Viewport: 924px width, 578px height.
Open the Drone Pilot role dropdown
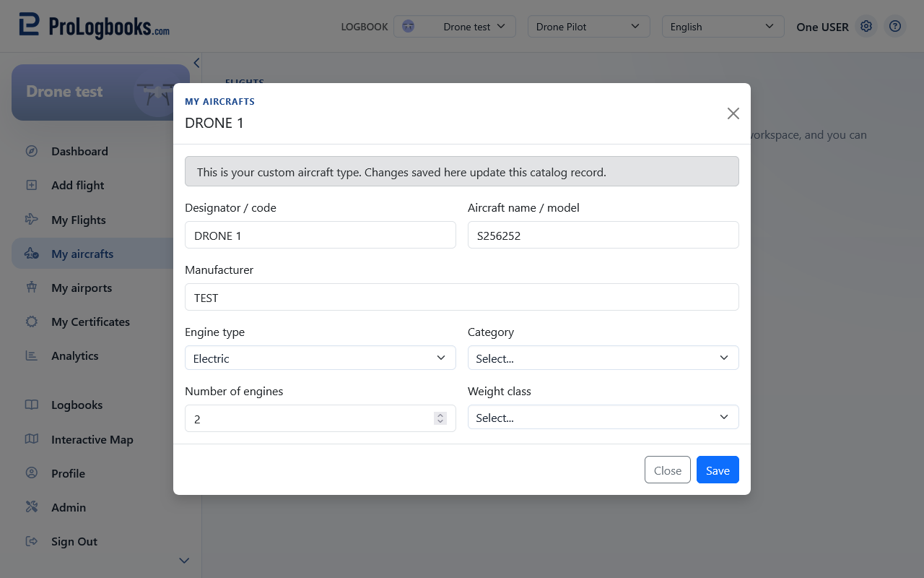(589, 27)
